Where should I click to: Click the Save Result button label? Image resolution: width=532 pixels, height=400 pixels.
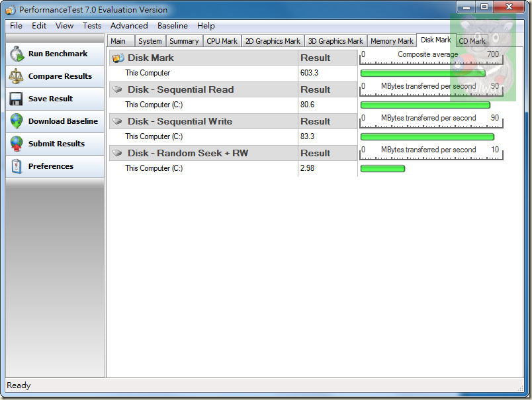point(50,99)
